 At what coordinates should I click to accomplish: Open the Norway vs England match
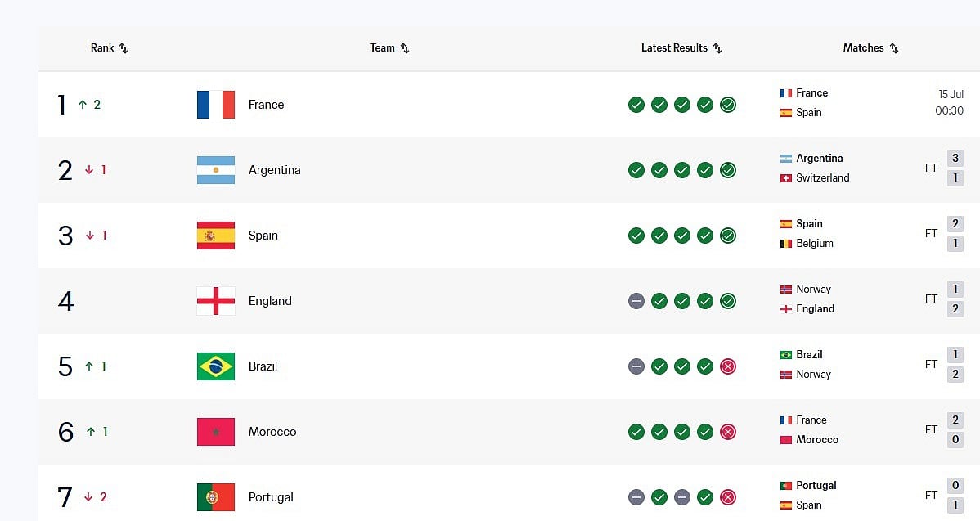click(x=872, y=299)
